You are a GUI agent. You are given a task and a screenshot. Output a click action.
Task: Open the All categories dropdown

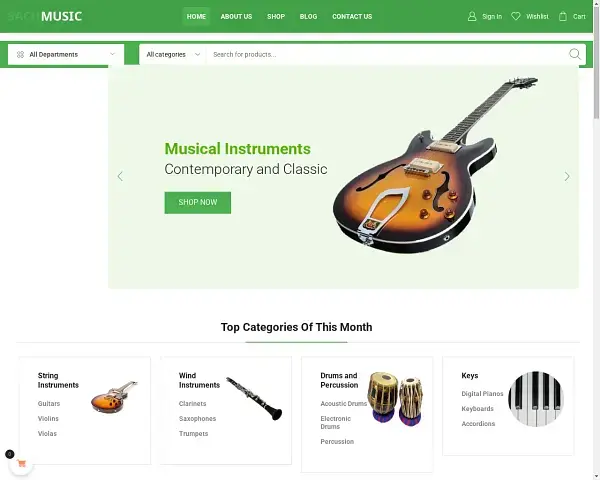[173, 54]
